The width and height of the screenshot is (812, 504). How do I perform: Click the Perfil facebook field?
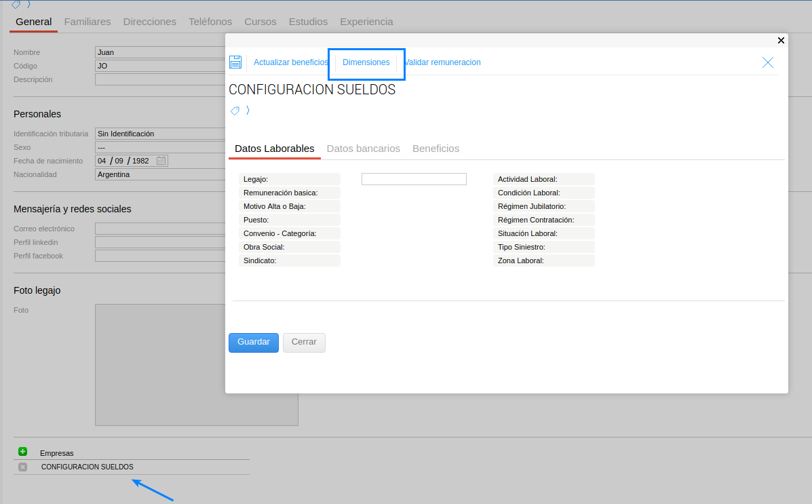coord(160,256)
